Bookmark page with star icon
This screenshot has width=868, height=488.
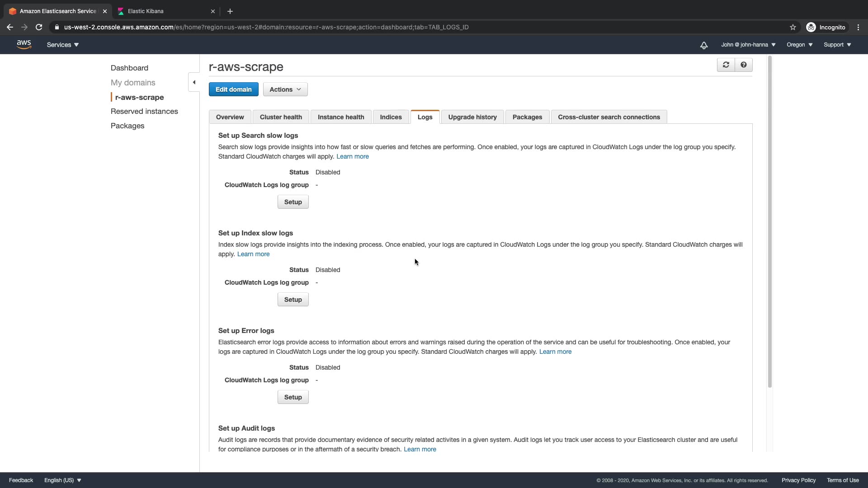793,27
